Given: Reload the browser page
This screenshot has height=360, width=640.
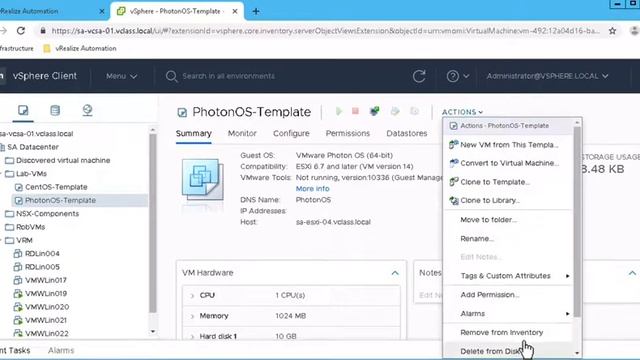Looking at the screenshot, I should click(21, 31).
